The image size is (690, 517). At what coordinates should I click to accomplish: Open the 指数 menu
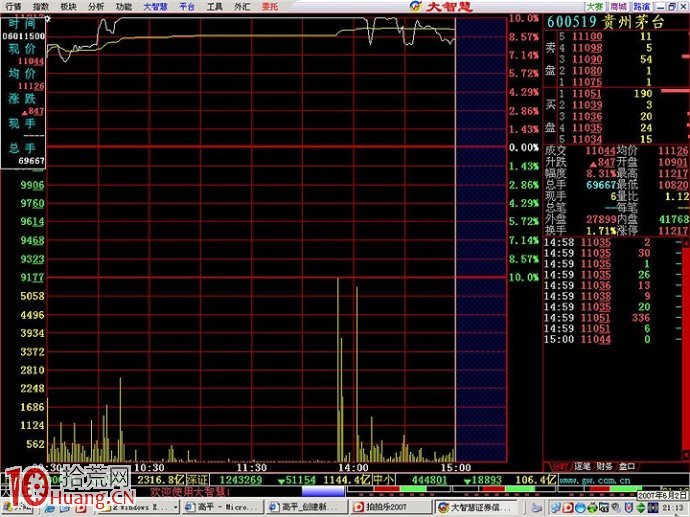coord(41,7)
